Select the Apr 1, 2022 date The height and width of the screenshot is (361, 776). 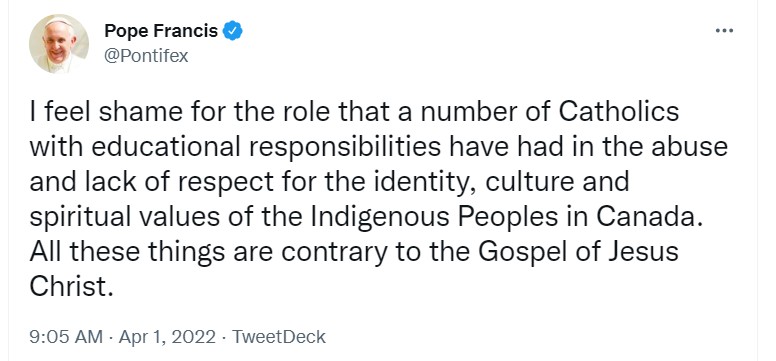[x=168, y=337]
